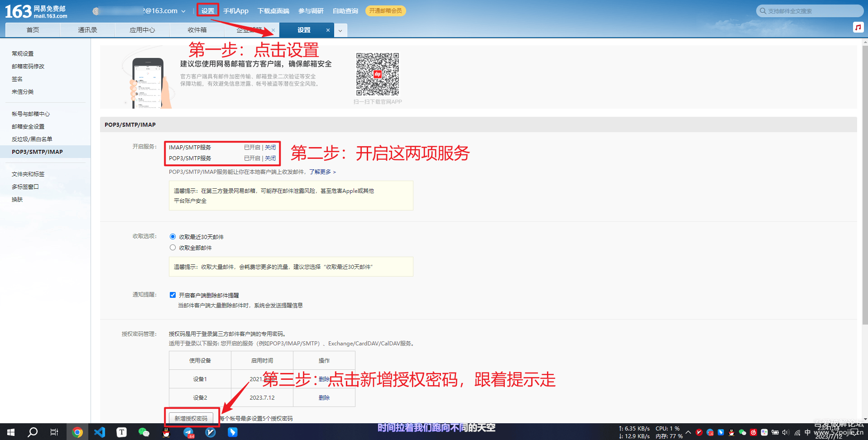Screen dimensions: 868x440
Task: Select the 收取全部邮件 radio option
Action: [173, 248]
